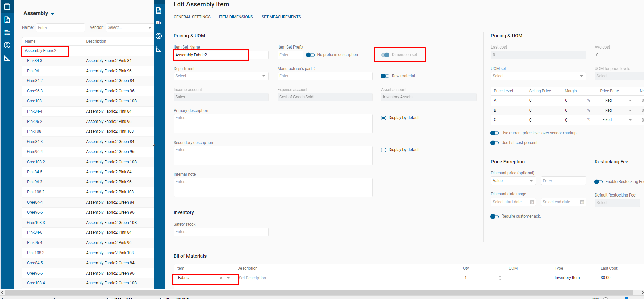Expand the Department dropdown
This screenshot has width=644, height=299.
[x=264, y=76]
